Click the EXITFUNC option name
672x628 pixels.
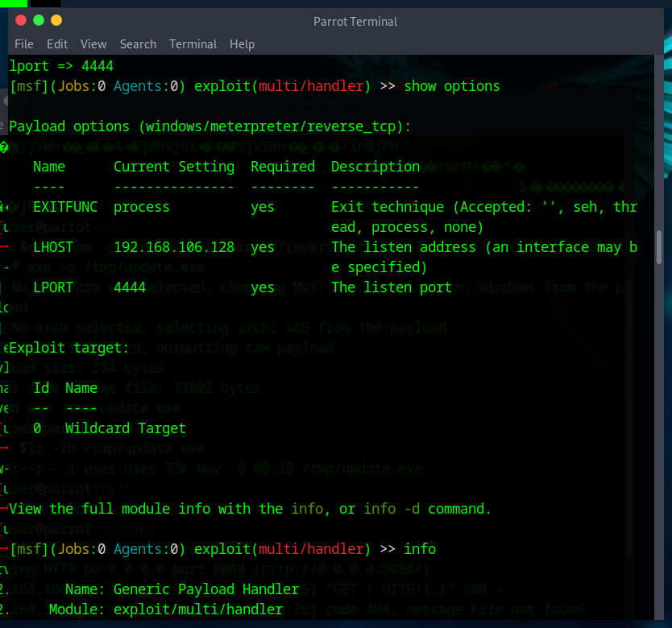point(65,207)
